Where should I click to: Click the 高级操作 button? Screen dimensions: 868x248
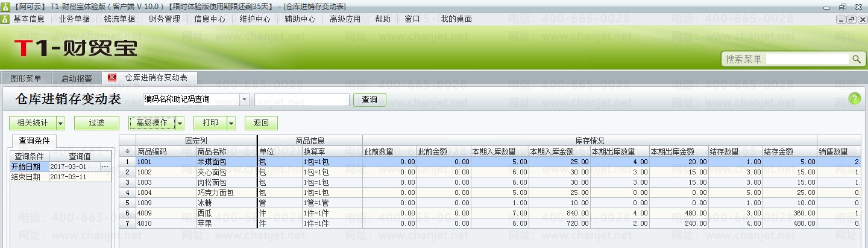click(x=152, y=123)
